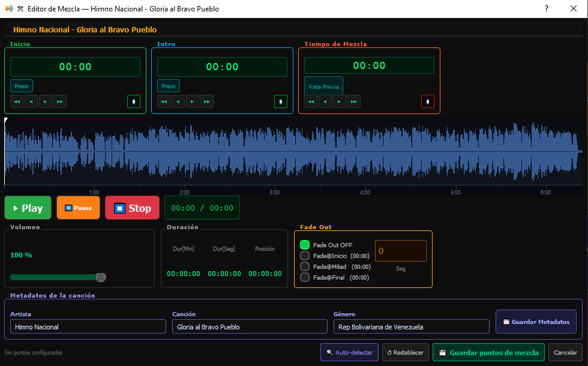Click fast forward in the Intro panel
The width and height of the screenshot is (588, 366).
tap(207, 101)
